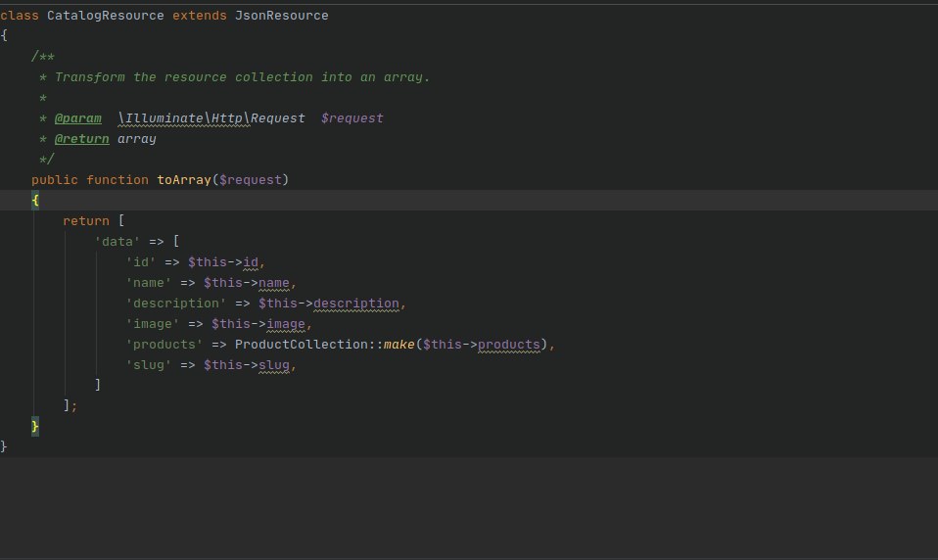The image size is (938, 560).
Task: Click the 'description' array key
Action: tap(176, 303)
